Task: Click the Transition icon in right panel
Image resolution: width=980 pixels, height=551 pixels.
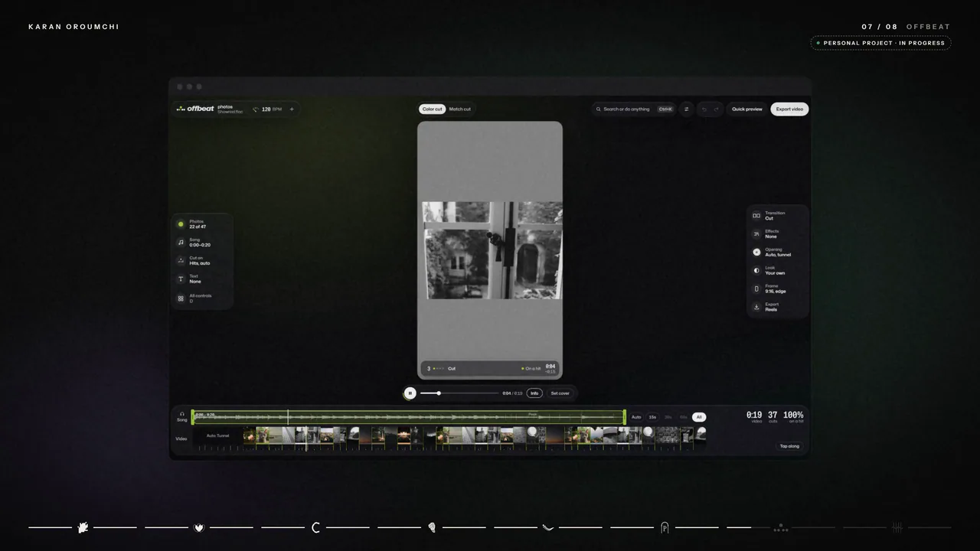Action: coord(756,216)
